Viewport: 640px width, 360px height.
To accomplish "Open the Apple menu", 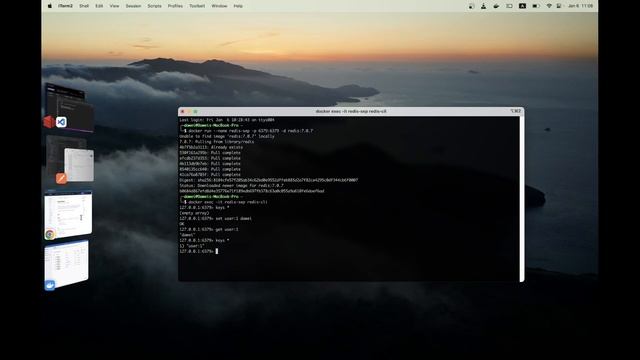I will click(x=50, y=6).
